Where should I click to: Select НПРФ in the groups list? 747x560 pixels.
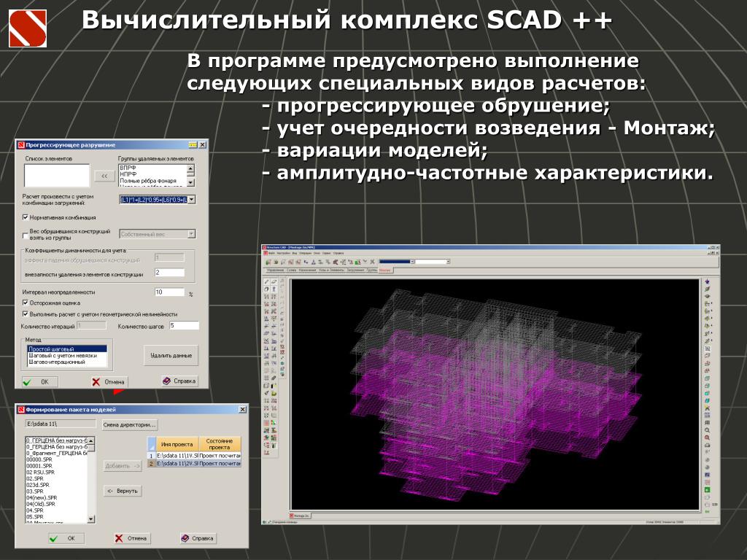tap(152, 174)
